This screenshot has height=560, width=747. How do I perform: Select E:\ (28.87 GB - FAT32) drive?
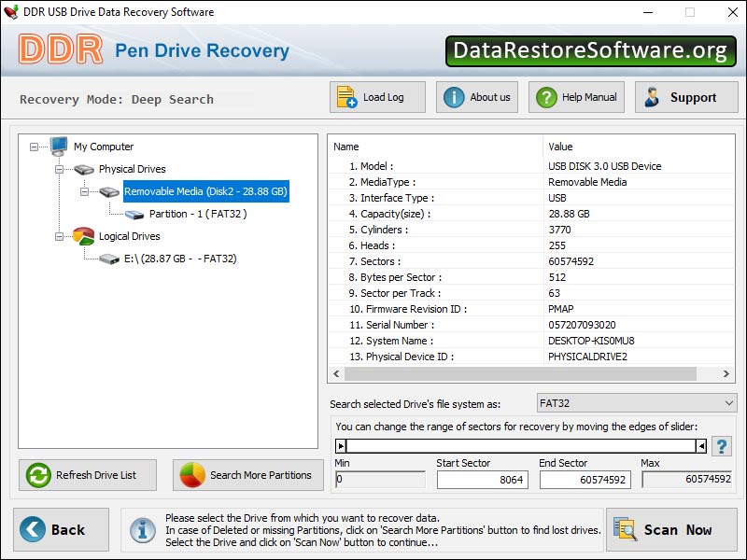[x=180, y=259]
